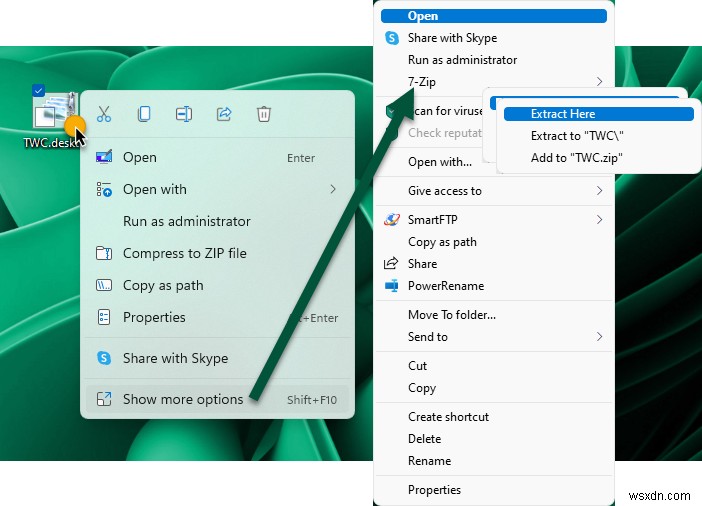Image resolution: width=702 pixels, height=506 pixels.
Task: Click the Share arrow icon in classic menu
Action: [391, 263]
